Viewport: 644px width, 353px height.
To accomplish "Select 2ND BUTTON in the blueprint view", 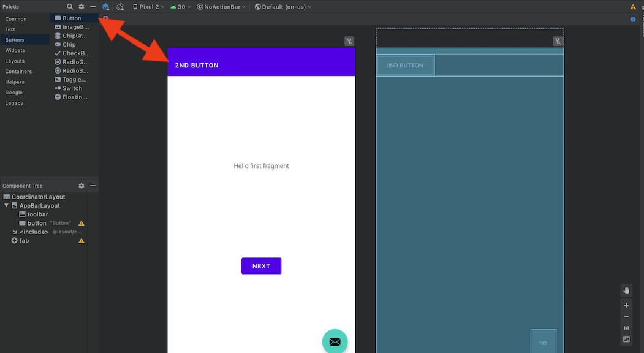I will [x=406, y=66].
